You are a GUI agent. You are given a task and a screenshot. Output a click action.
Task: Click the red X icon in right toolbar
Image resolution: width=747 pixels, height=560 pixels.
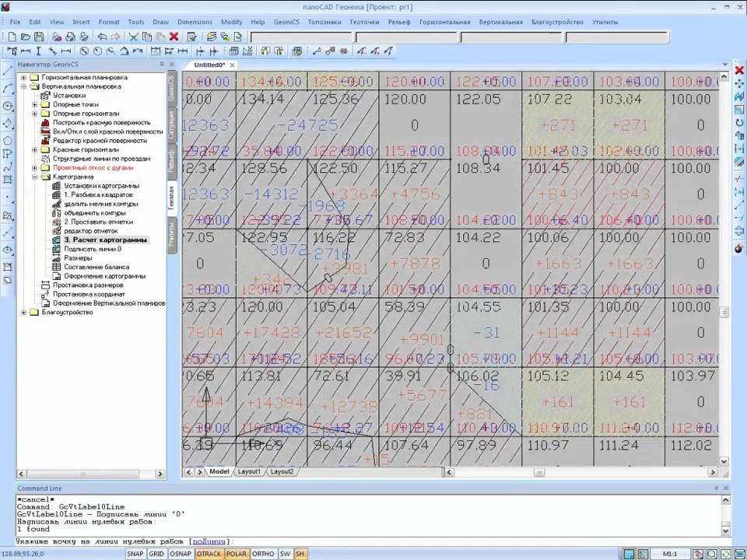coord(739,71)
